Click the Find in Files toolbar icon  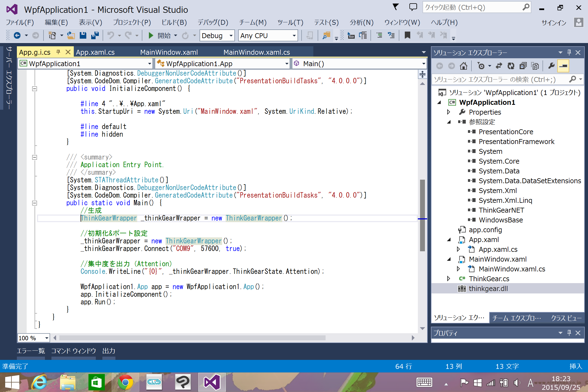326,35
